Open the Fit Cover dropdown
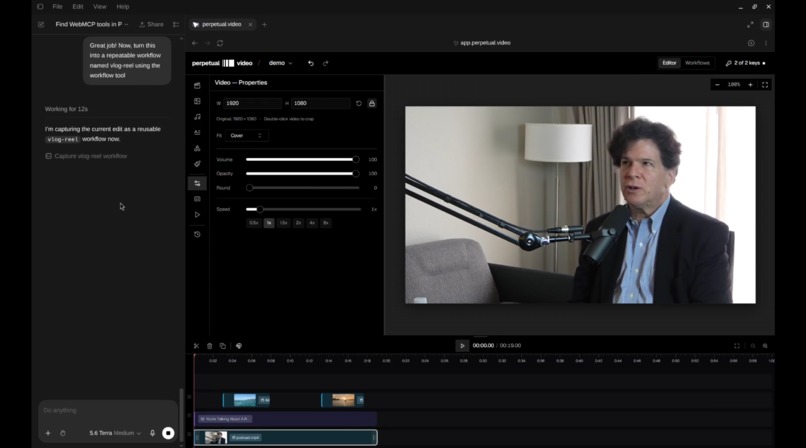Viewport: 806px width, 448px height. point(247,136)
